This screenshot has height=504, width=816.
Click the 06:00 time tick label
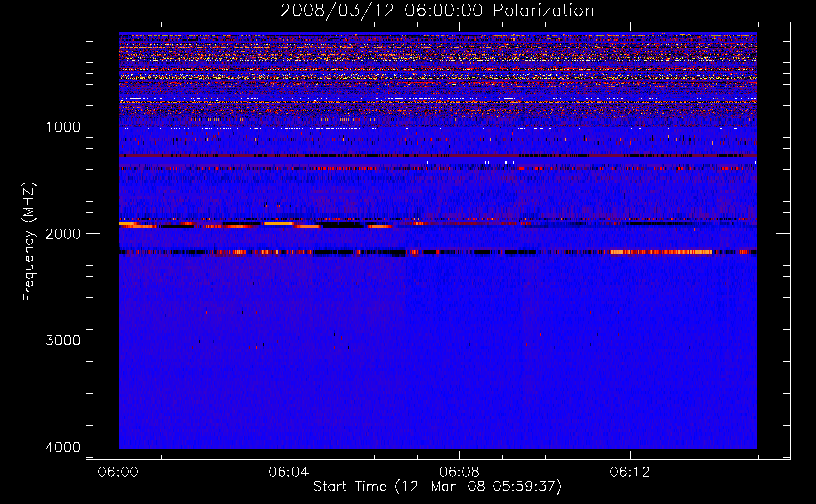(119, 472)
